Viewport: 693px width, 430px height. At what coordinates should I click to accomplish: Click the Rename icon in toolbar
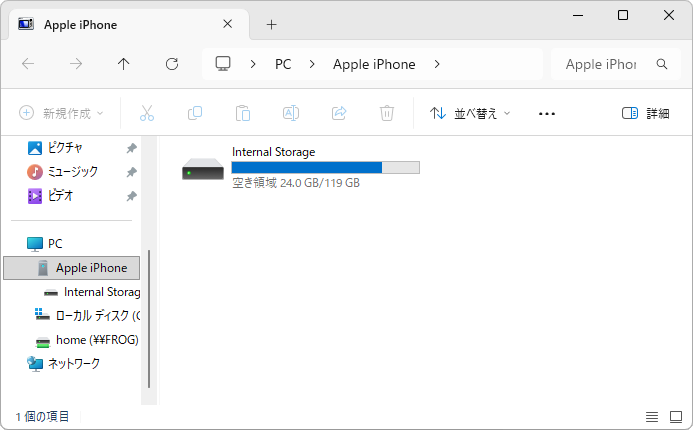291,113
